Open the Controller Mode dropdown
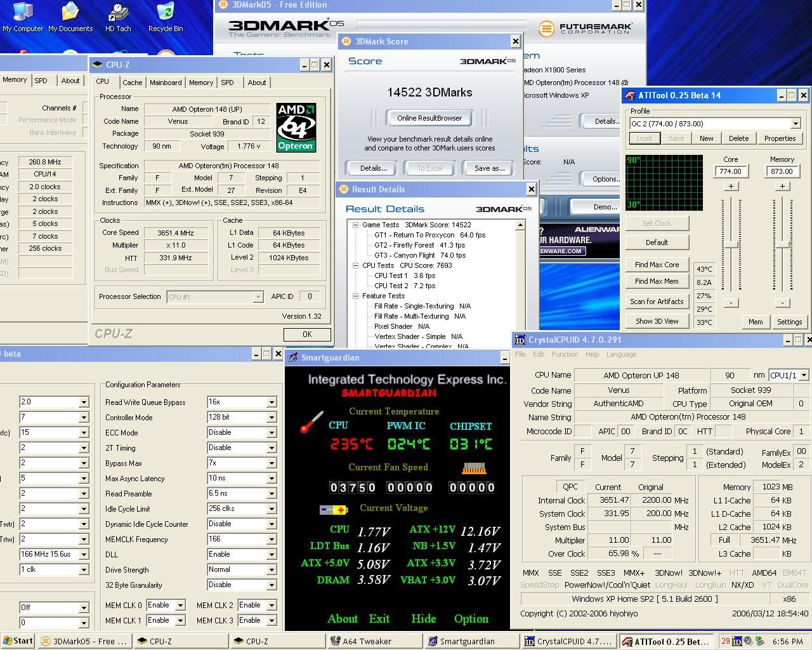The width and height of the screenshot is (812, 650). 271,417
